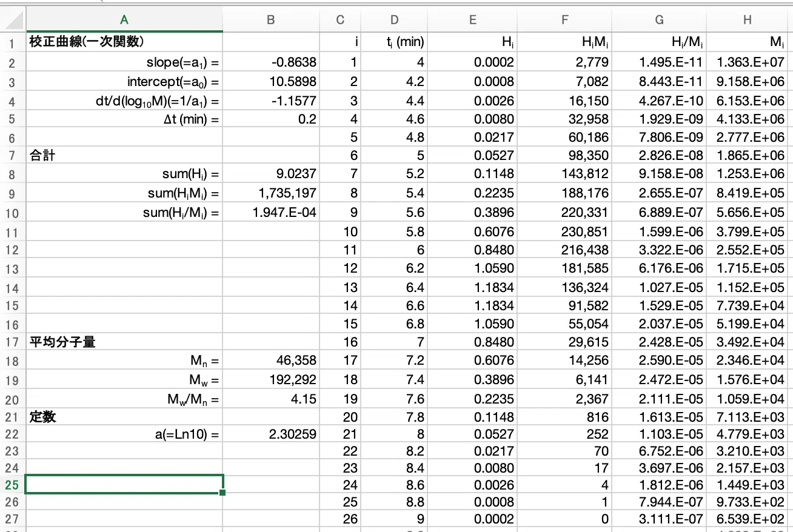Viewport: 793px width, 532px height.
Task: Select index value 26 in column C
Action: point(340,519)
